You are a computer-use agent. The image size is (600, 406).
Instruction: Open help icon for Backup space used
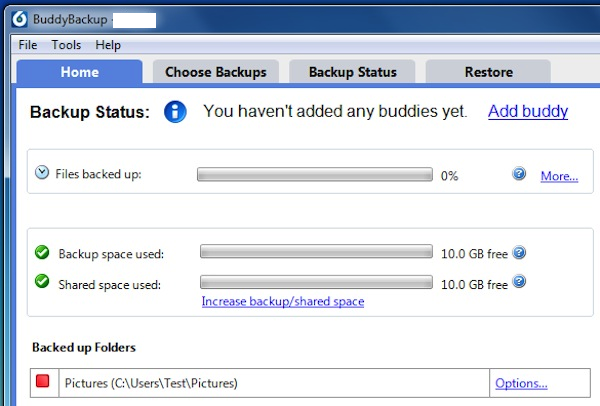tap(519, 253)
